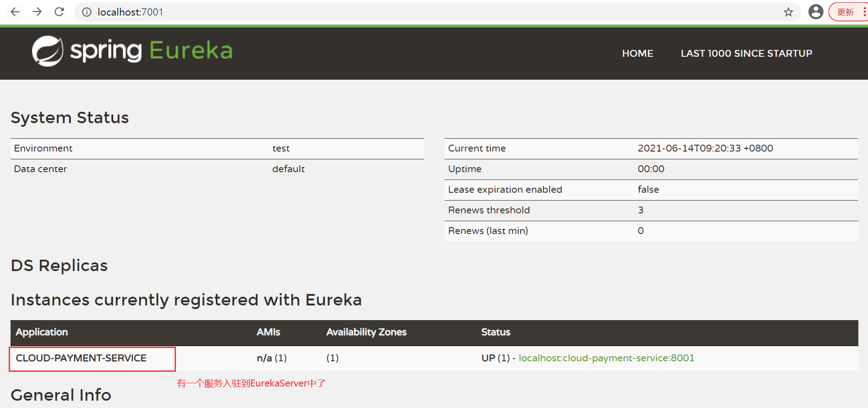This screenshot has width=868, height=408.
Task: Click the Uptime label
Action: point(465,169)
